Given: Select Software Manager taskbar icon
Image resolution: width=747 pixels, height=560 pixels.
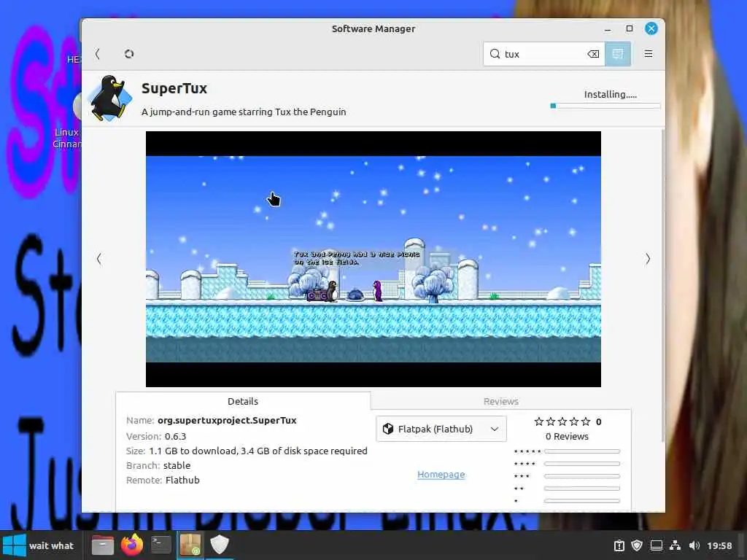Looking at the screenshot, I should pyautogui.click(x=190, y=545).
